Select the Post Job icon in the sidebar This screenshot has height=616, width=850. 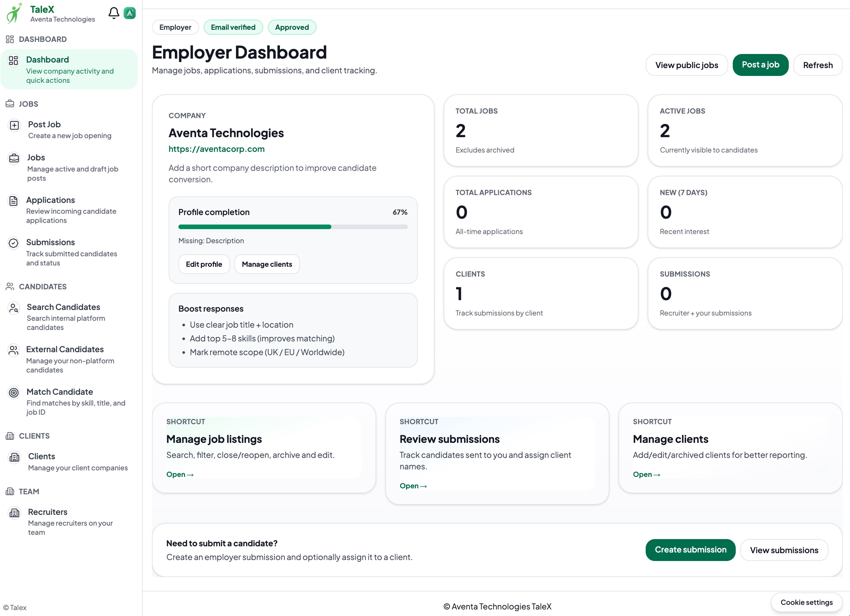pyautogui.click(x=14, y=125)
